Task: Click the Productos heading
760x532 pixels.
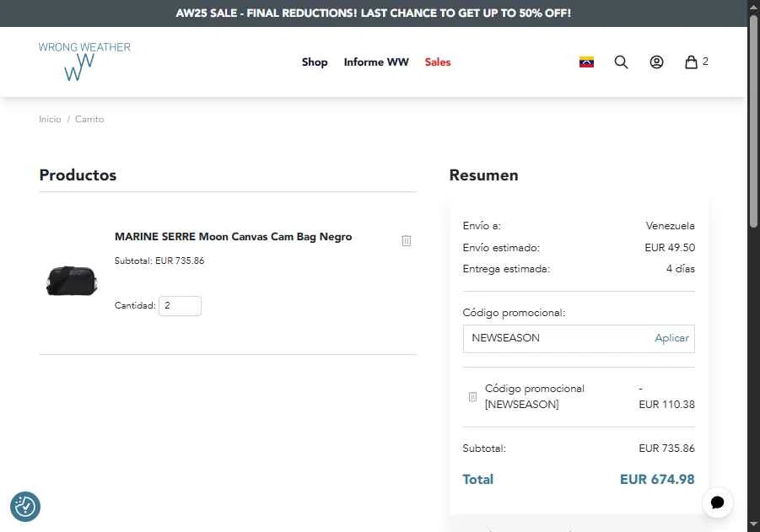Action: click(78, 175)
